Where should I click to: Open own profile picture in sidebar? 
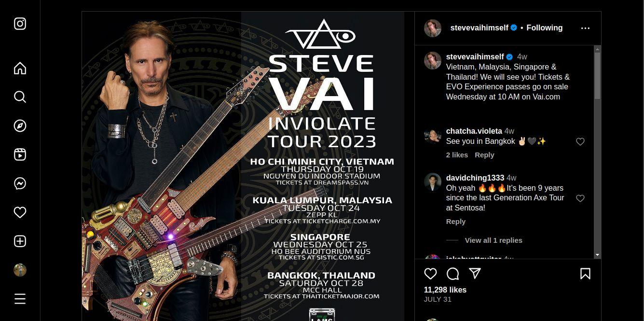(20, 270)
